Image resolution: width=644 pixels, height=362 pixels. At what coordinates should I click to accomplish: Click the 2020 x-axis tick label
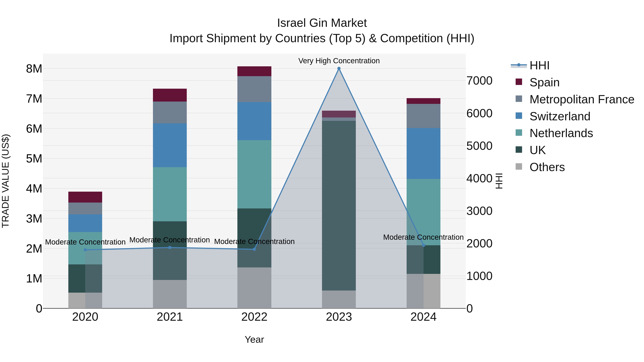85,317
